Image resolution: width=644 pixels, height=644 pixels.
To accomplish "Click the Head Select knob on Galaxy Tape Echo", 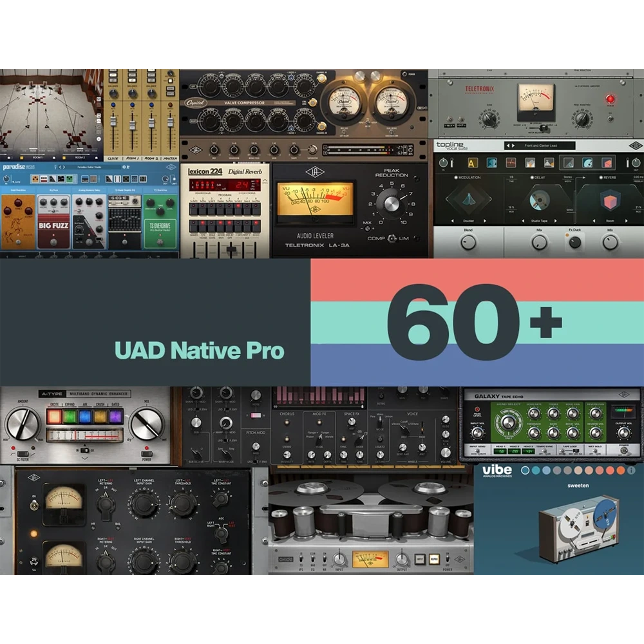I will [x=508, y=422].
